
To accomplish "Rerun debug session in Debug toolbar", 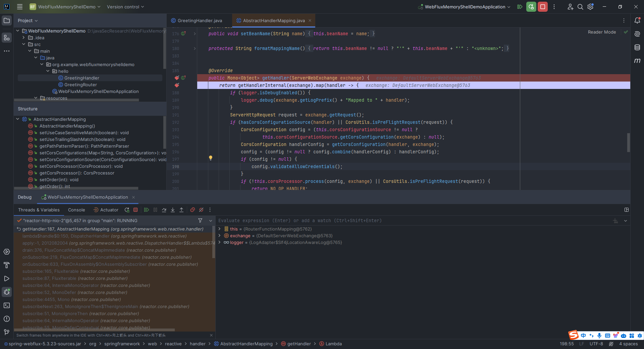I will click(127, 210).
